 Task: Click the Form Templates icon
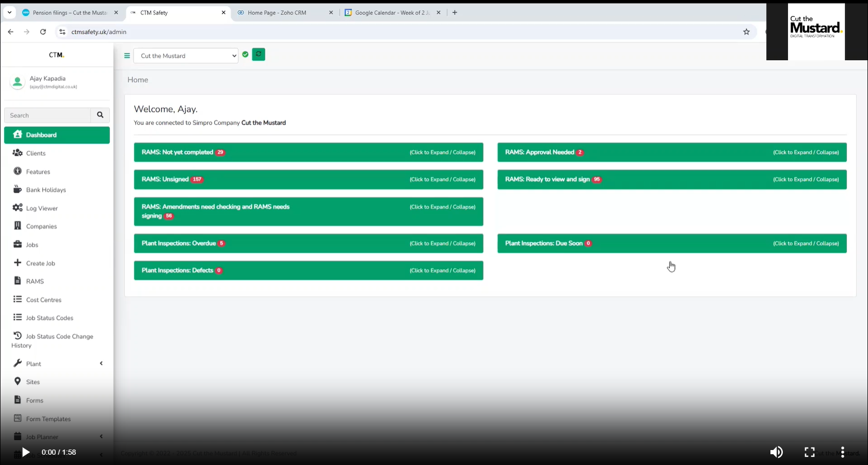pos(18,418)
